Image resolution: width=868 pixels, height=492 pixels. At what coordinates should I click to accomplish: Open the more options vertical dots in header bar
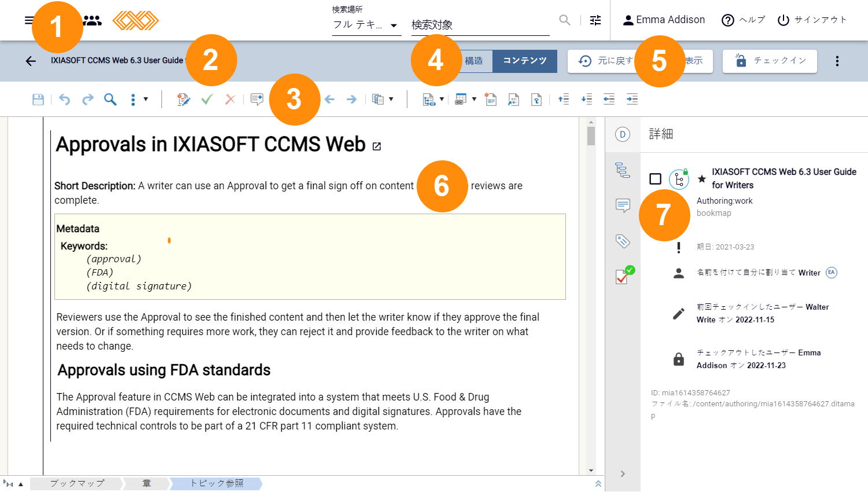coord(837,61)
